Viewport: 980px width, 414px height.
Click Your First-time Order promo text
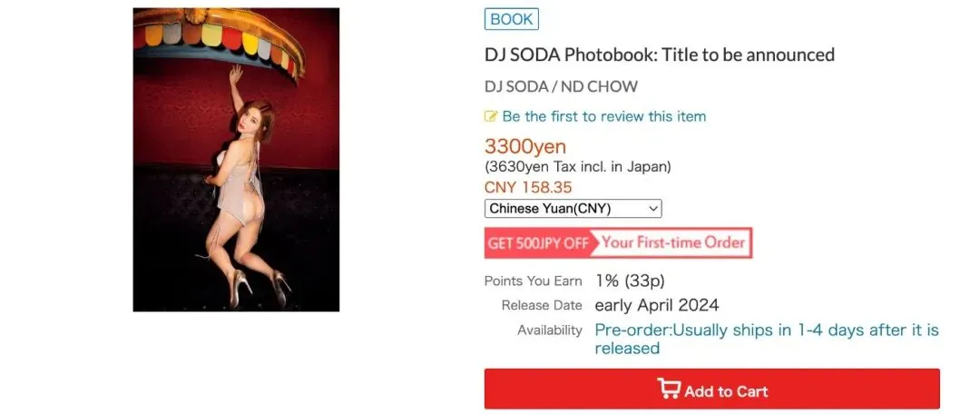coord(672,242)
